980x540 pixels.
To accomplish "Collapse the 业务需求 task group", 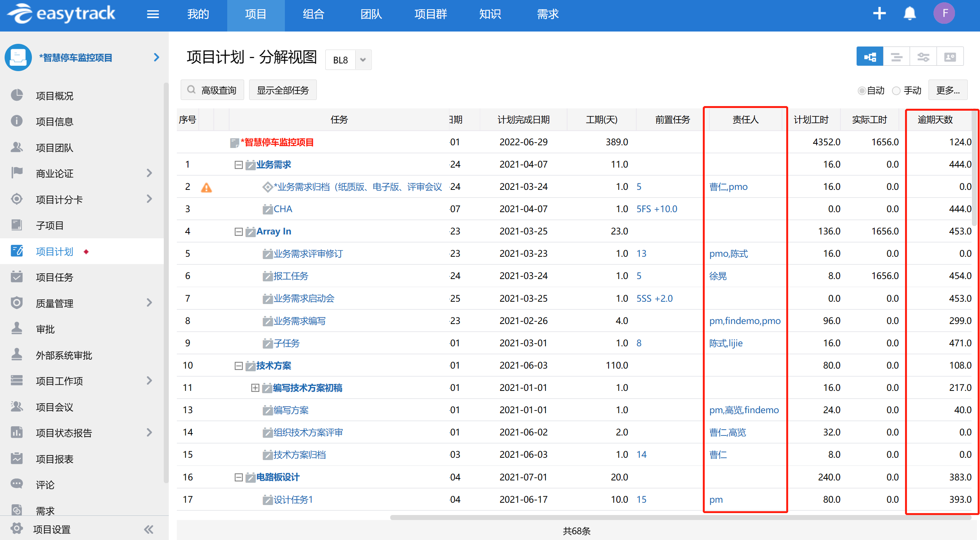I will coord(238,165).
